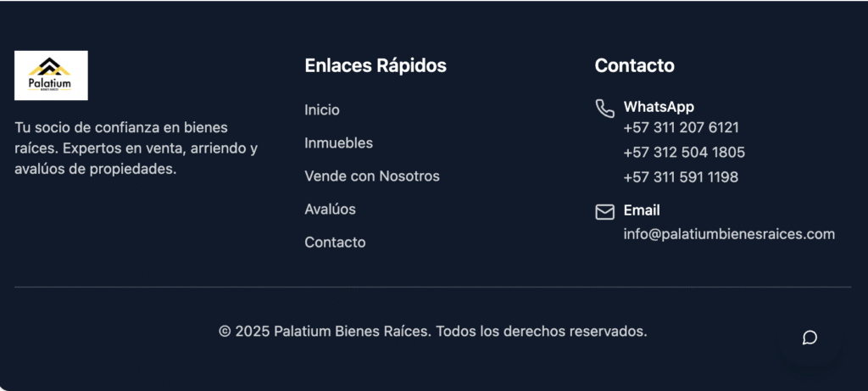Click the copyright 2025 Palatium text
Viewport: 868px width, 391px height.
433,331
